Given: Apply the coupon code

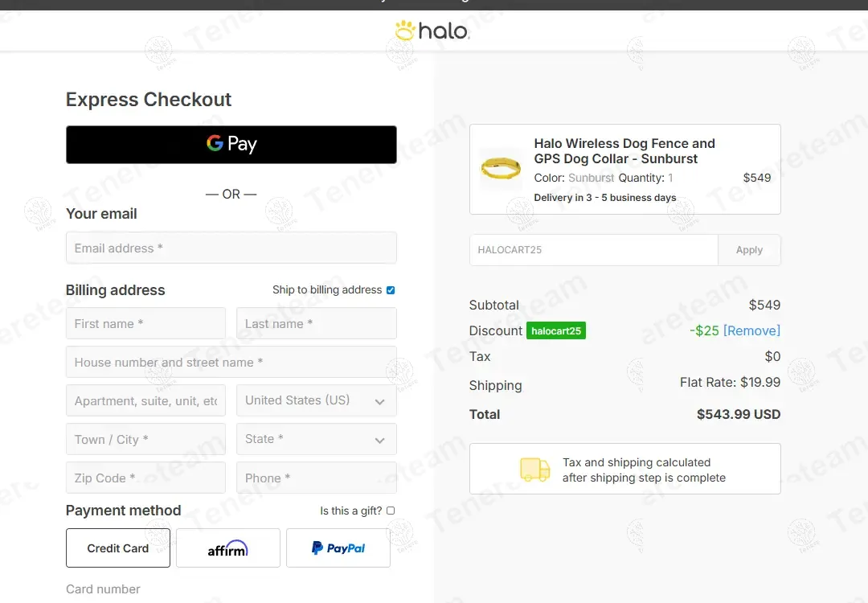Looking at the screenshot, I should pos(749,250).
